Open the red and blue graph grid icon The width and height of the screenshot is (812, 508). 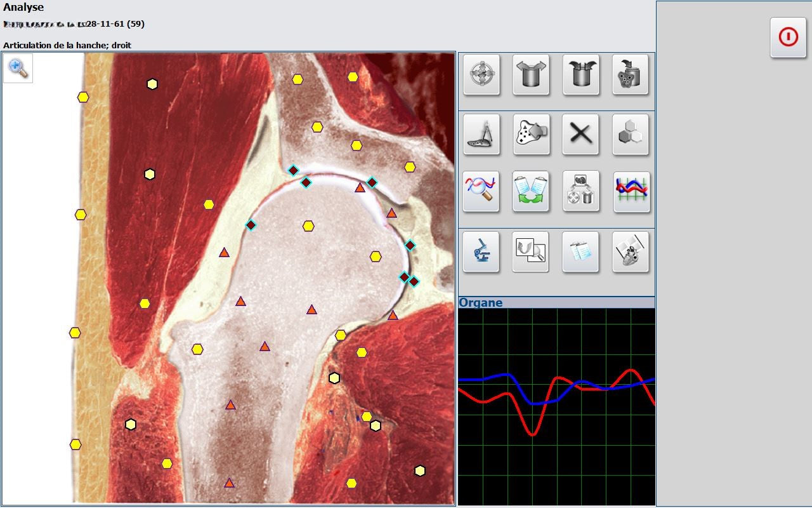tap(631, 192)
